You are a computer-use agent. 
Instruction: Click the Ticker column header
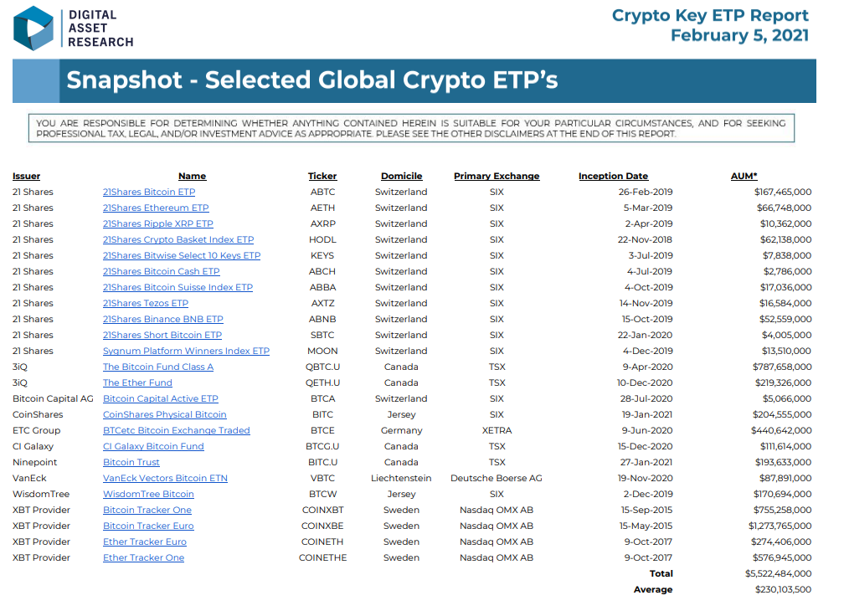[322, 176]
